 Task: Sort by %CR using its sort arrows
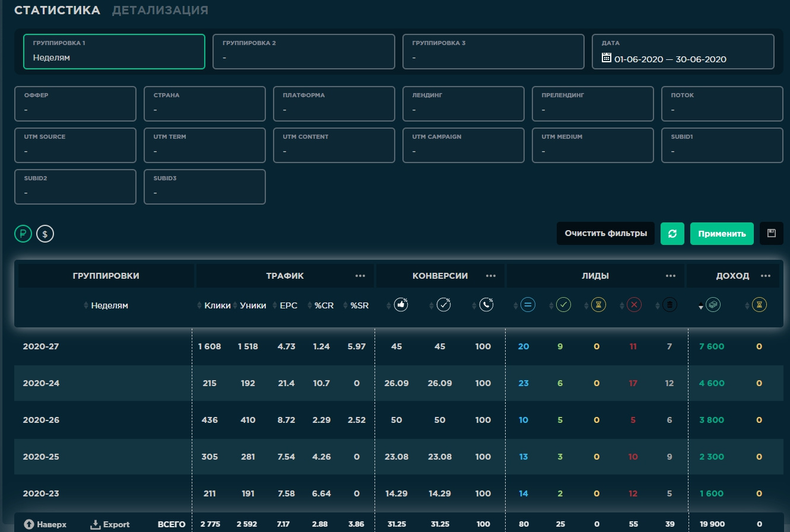coord(310,305)
